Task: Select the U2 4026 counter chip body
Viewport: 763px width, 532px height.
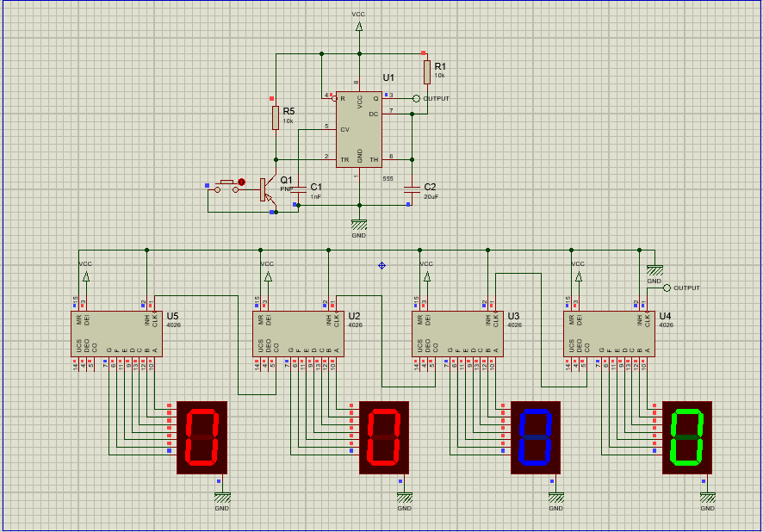Action: click(298, 334)
